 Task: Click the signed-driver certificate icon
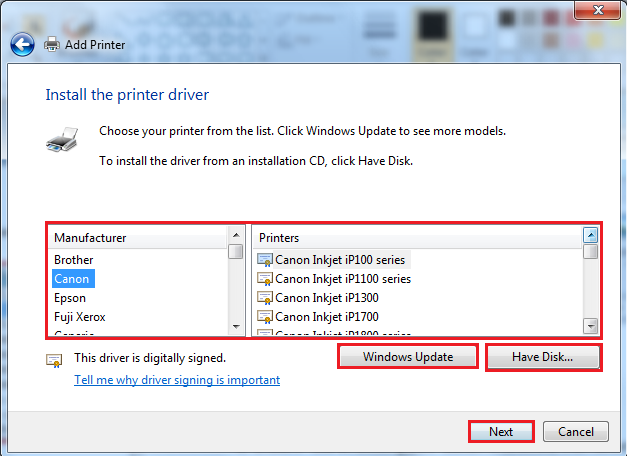click(x=54, y=360)
